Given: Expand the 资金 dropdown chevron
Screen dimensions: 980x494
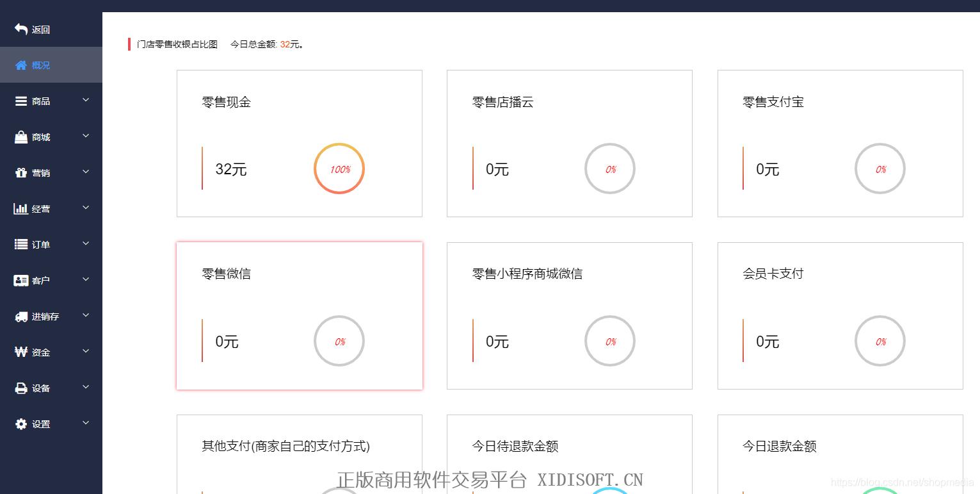Looking at the screenshot, I should pos(86,352).
